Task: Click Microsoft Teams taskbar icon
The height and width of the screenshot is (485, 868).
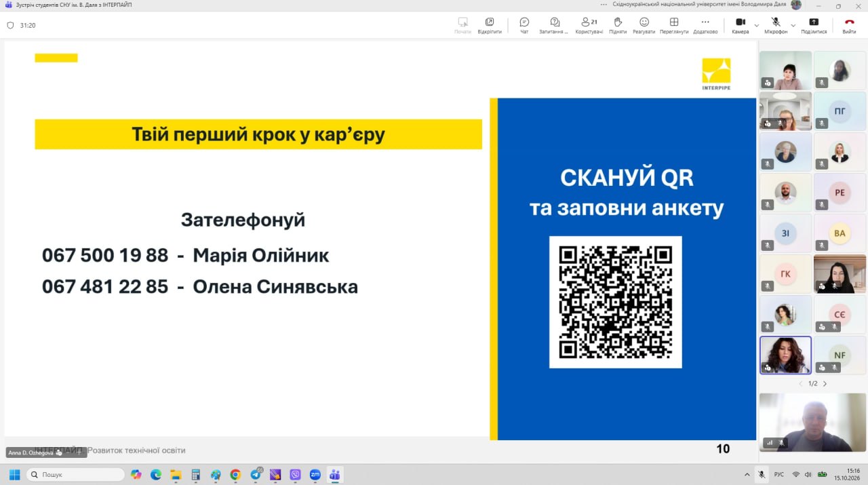Action: tap(334, 474)
